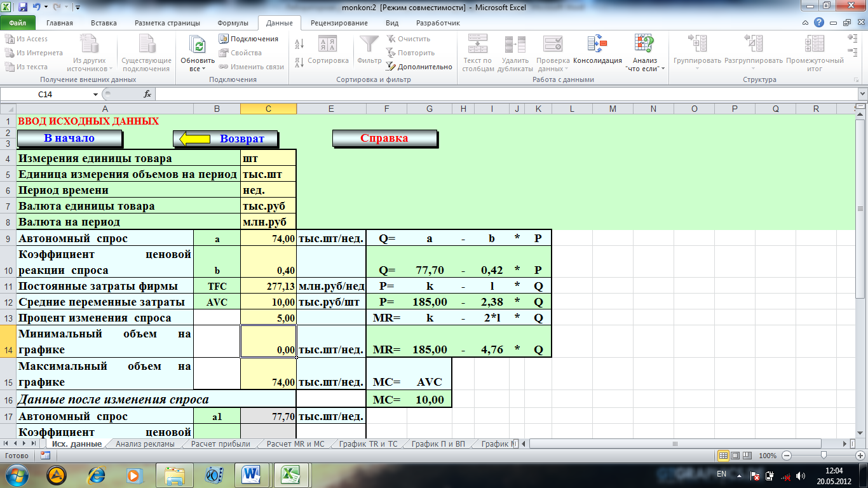
Task: Click EN language indicator in tray
Action: [x=721, y=475]
